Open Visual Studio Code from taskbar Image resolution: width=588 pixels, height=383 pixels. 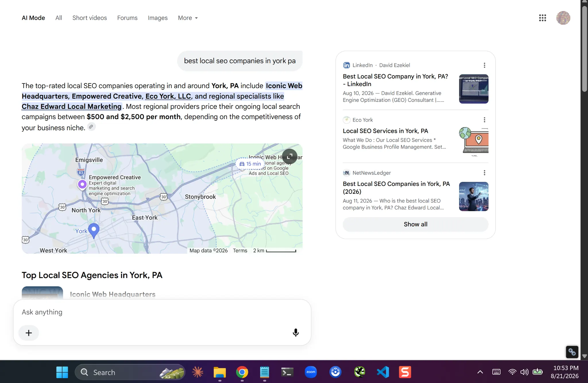point(383,372)
